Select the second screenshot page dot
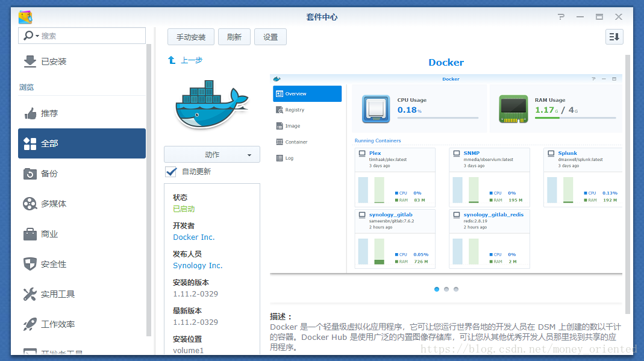 click(446, 289)
